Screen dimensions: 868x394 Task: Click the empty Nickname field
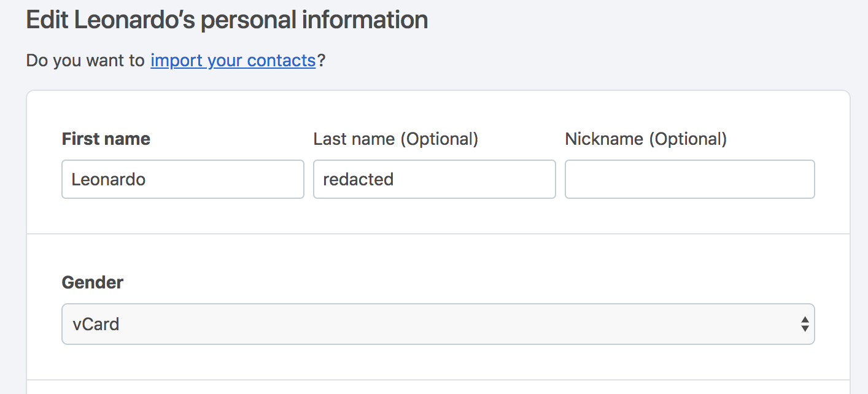click(x=689, y=179)
